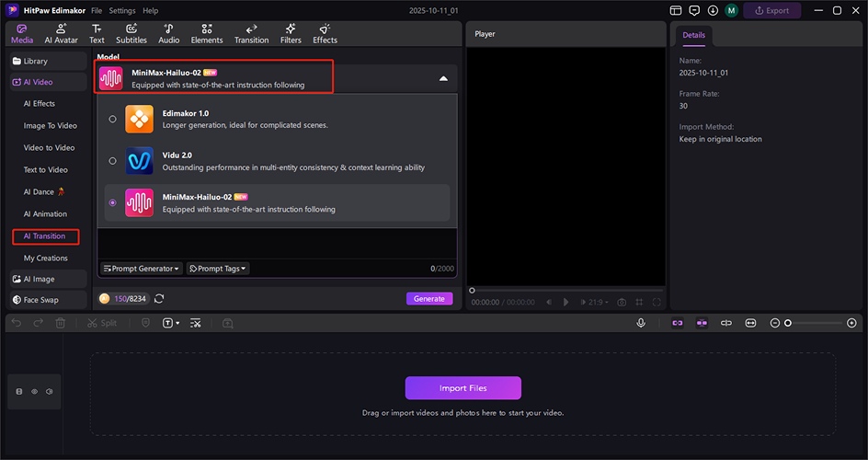The image size is (868, 460).
Task: Select the Edimakor 1.0 model radio button
Action: tap(113, 119)
